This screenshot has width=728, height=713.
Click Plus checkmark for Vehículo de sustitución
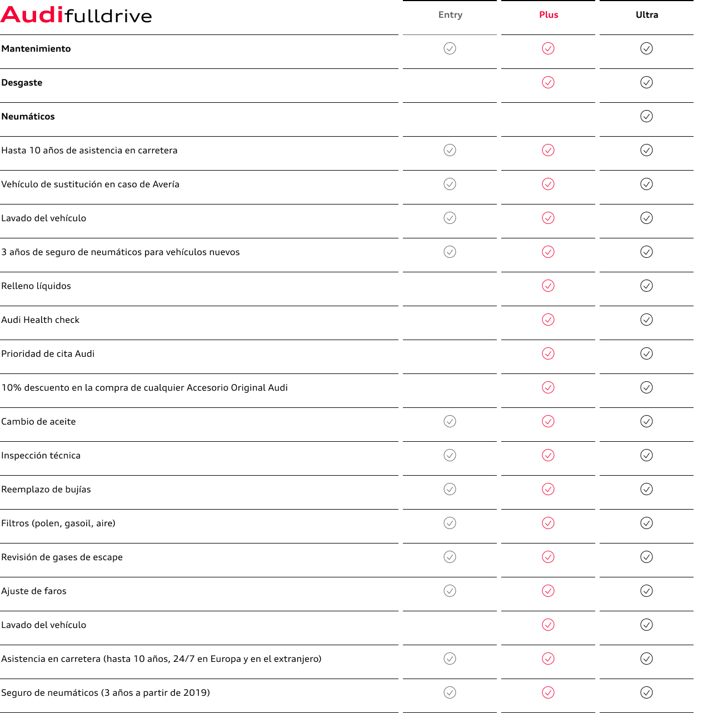coord(549,184)
